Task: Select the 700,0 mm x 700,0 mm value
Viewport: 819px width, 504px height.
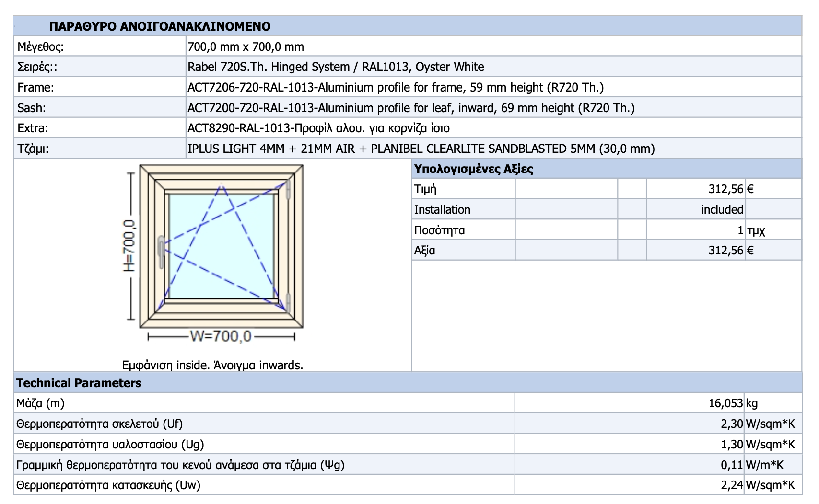Action: [246, 46]
